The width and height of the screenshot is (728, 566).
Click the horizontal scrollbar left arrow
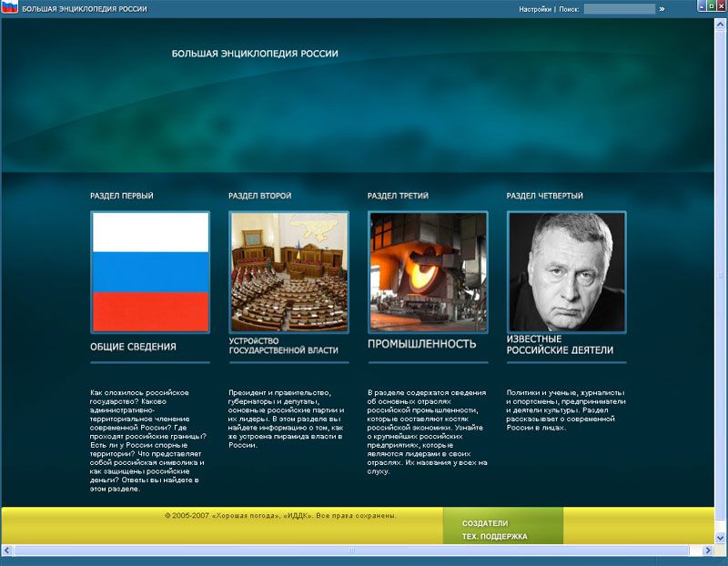click(x=7, y=551)
